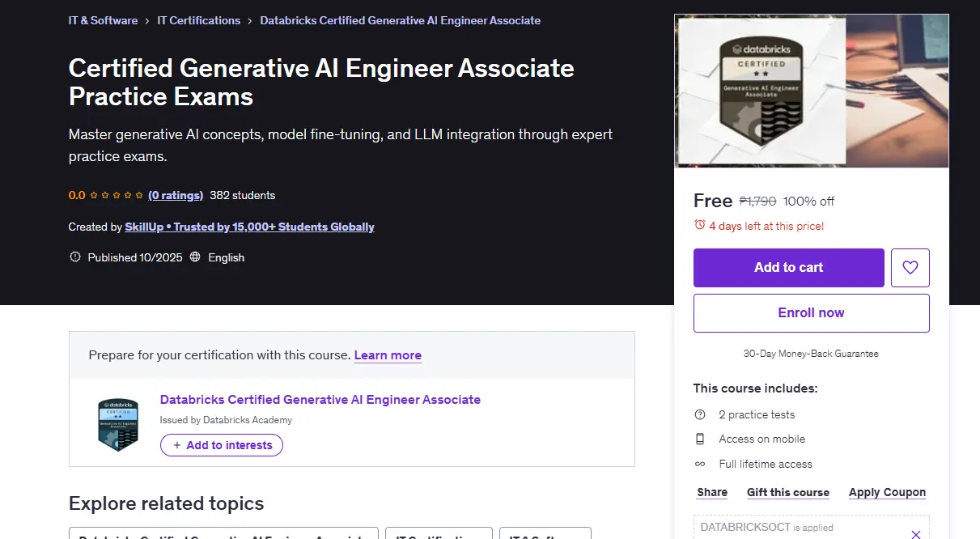
Task: Click the Published 10/2025 text
Action: [x=135, y=257]
